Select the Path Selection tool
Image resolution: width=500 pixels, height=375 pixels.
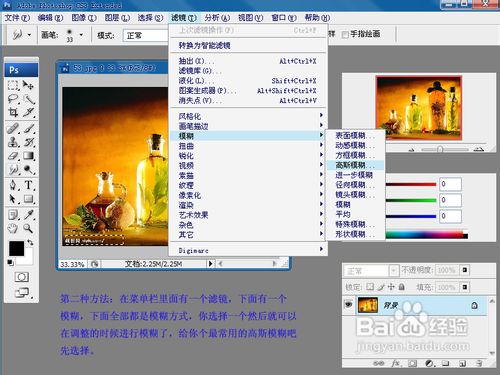13,199
